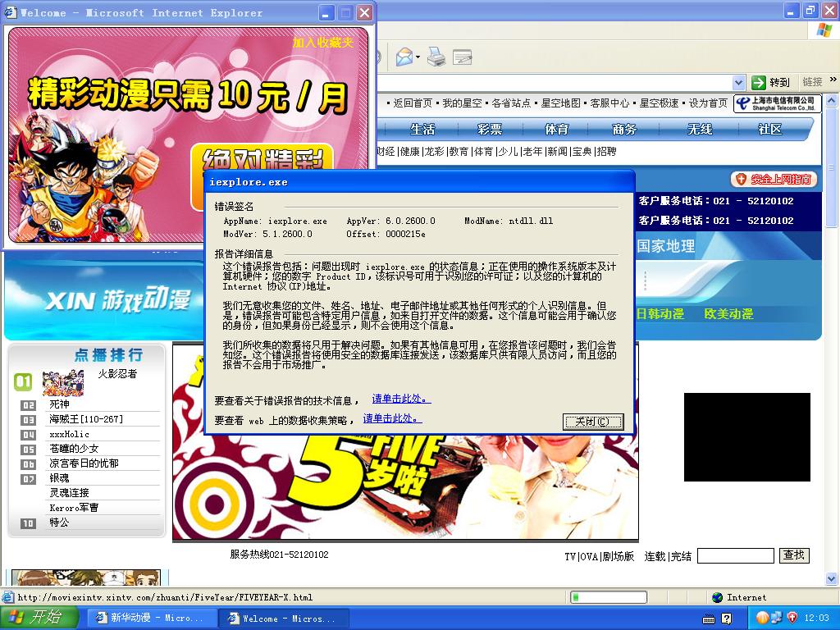
Task: Switch to Welcome taskbar window
Action: pos(283,619)
